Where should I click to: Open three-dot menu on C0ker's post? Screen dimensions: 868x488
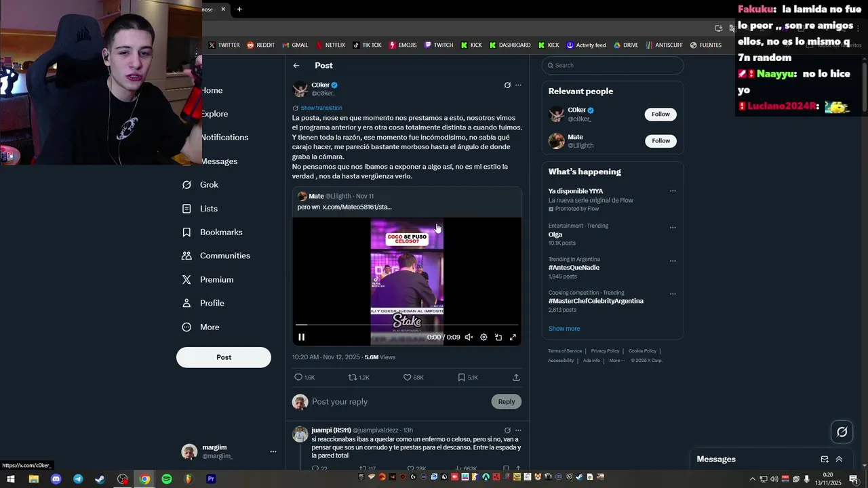pos(518,85)
